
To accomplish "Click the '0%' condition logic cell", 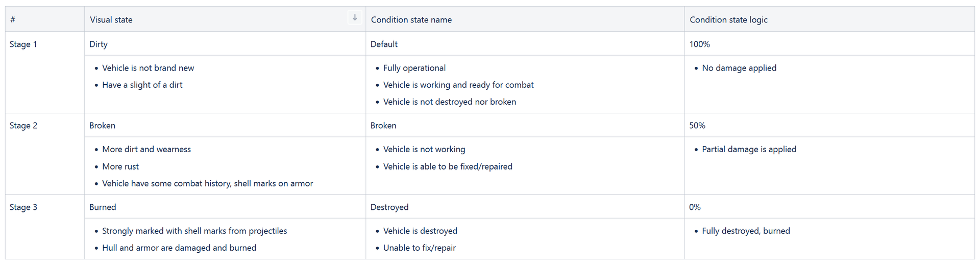I will click(x=695, y=207).
